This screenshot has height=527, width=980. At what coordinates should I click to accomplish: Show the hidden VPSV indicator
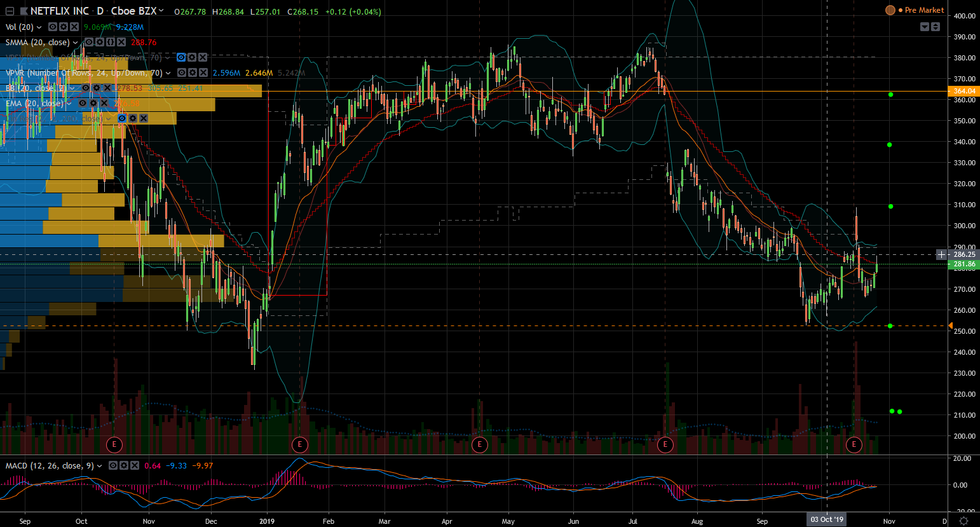pyautogui.click(x=181, y=57)
